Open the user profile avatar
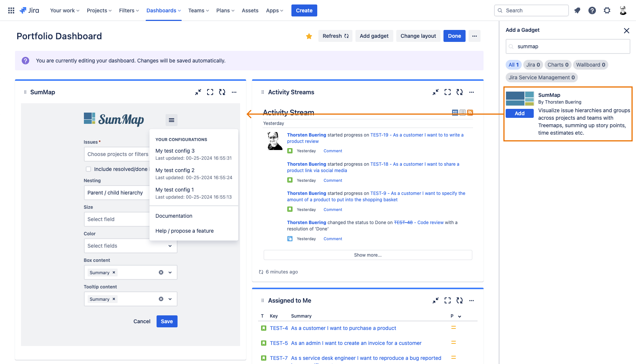 (623, 10)
